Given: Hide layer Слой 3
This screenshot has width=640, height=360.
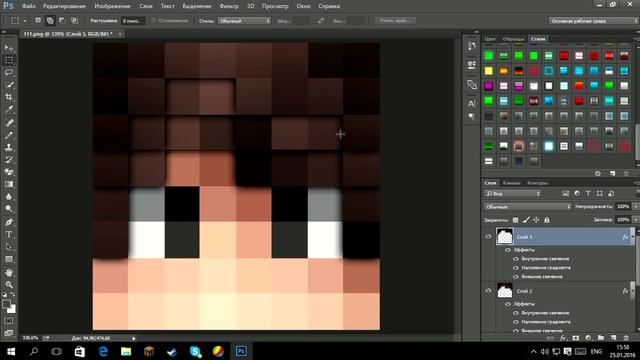Looking at the screenshot, I should pyautogui.click(x=488, y=236).
